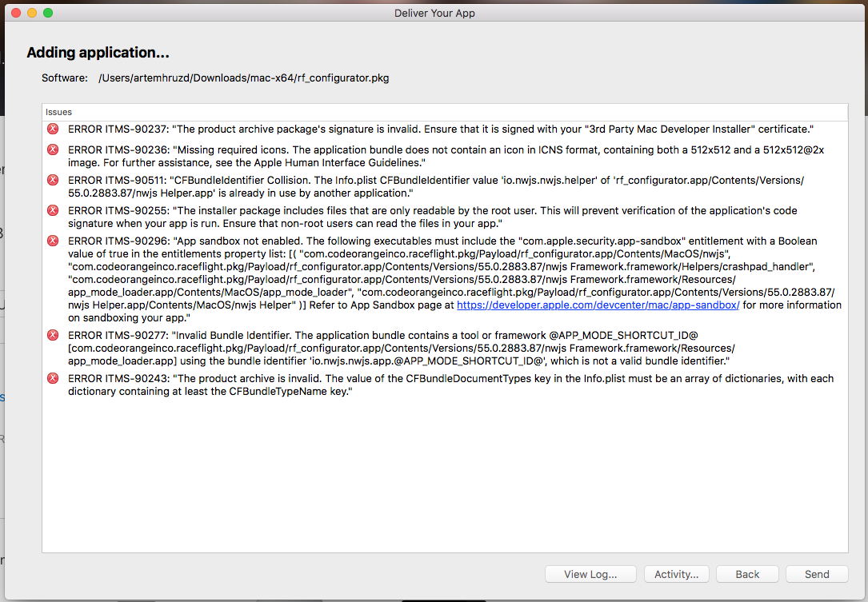Click the Software: label
This screenshot has width=868, height=602.
pyautogui.click(x=65, y=78)
